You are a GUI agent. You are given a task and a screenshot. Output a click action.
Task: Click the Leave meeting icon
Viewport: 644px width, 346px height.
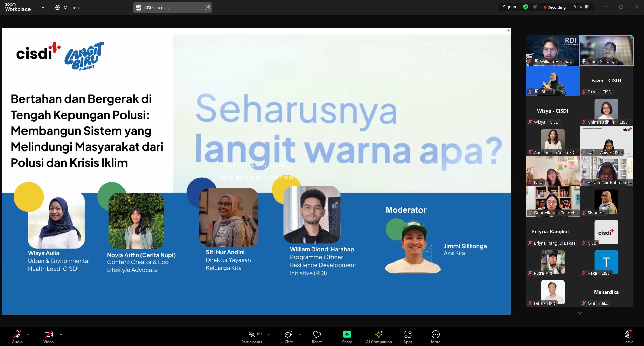628,334
